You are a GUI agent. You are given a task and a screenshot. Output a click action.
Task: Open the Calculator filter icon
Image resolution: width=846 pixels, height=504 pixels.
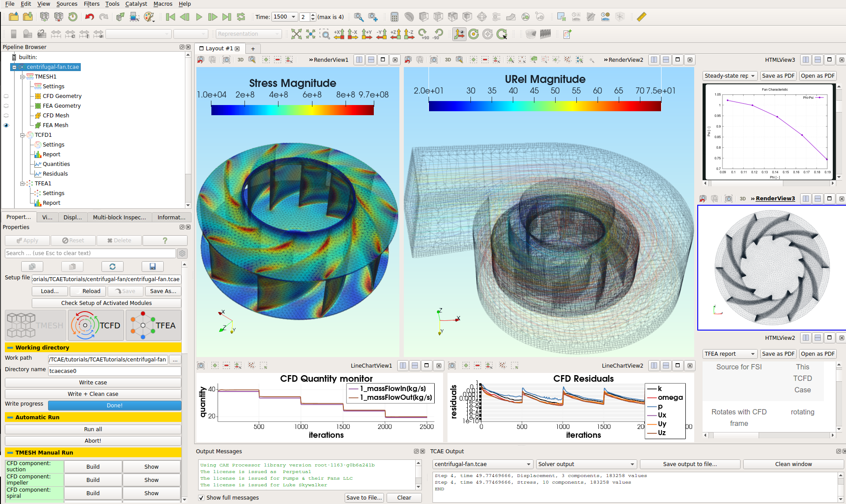click(x=395, y=17)
